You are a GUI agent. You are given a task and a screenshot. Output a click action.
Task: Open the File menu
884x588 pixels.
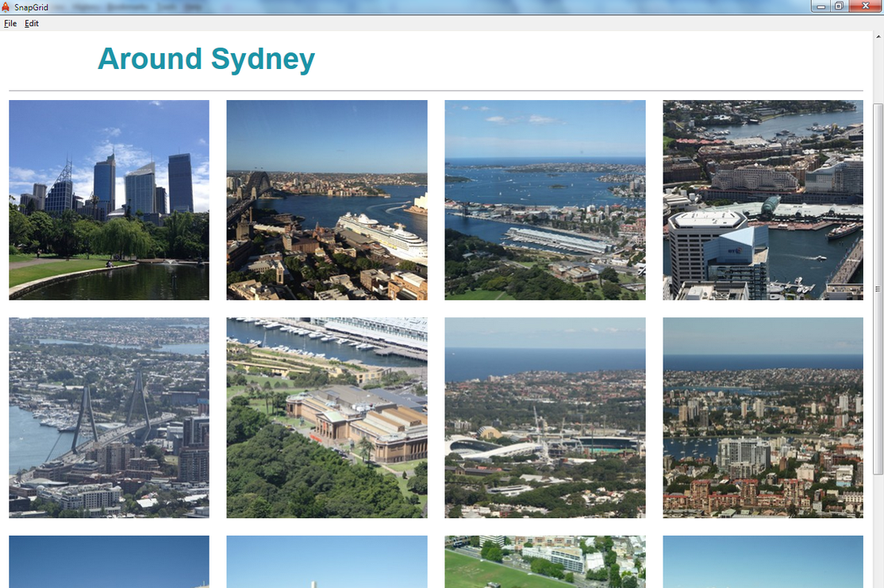[10, 24]
